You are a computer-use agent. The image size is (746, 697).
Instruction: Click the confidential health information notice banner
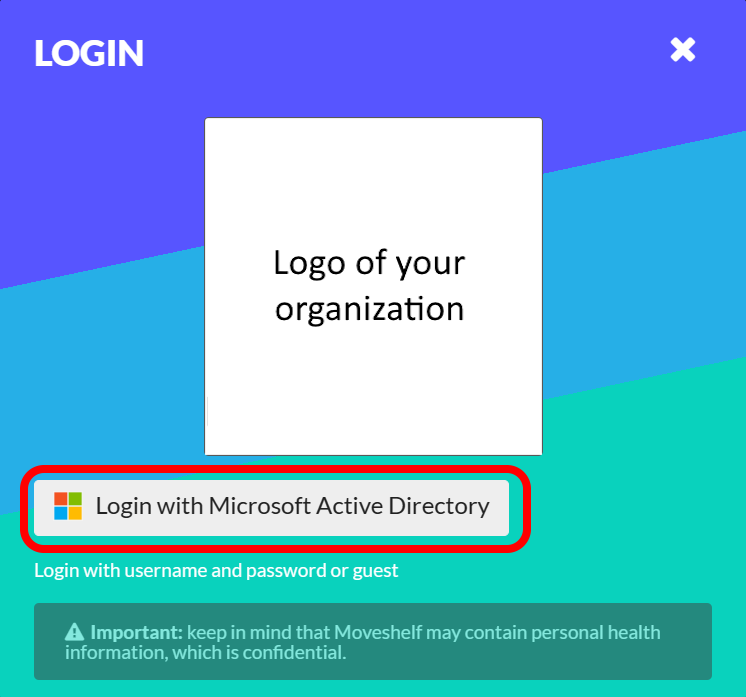[x=373, y=641]
